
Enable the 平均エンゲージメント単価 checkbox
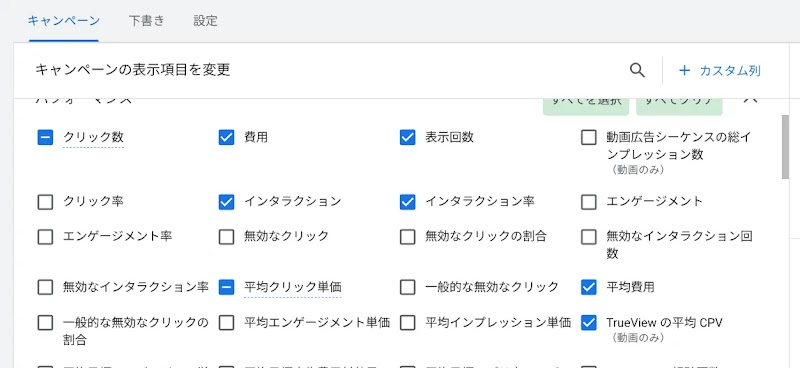click(227, 323)
